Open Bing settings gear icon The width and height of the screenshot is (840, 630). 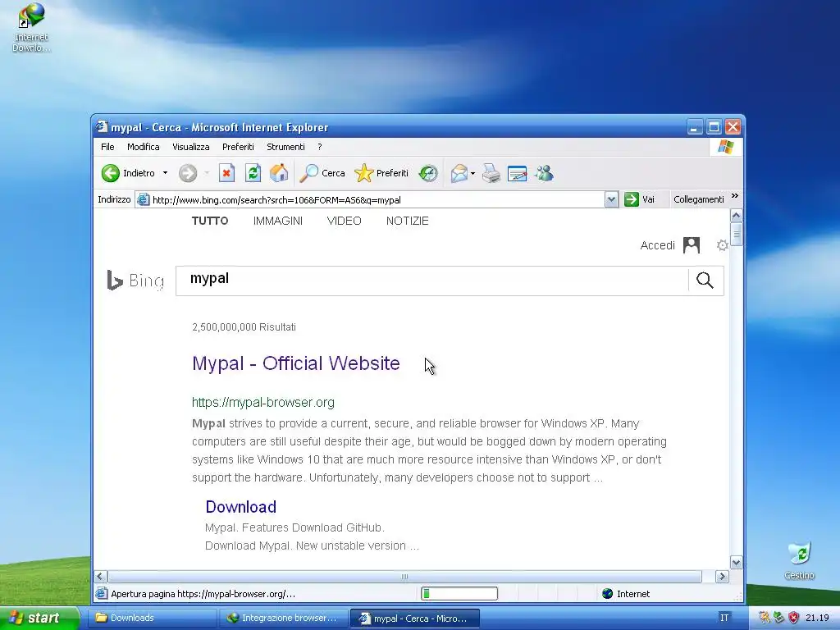coord(723,245)
